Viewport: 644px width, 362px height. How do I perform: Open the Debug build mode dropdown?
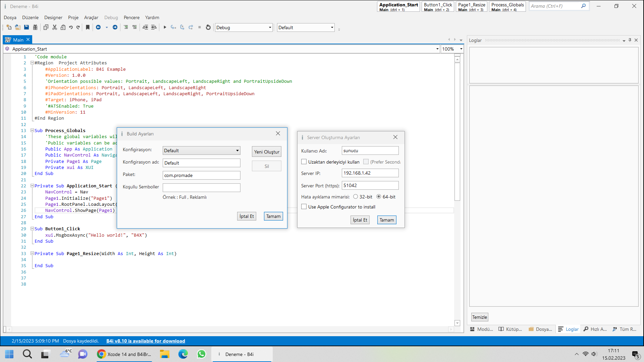244,27
